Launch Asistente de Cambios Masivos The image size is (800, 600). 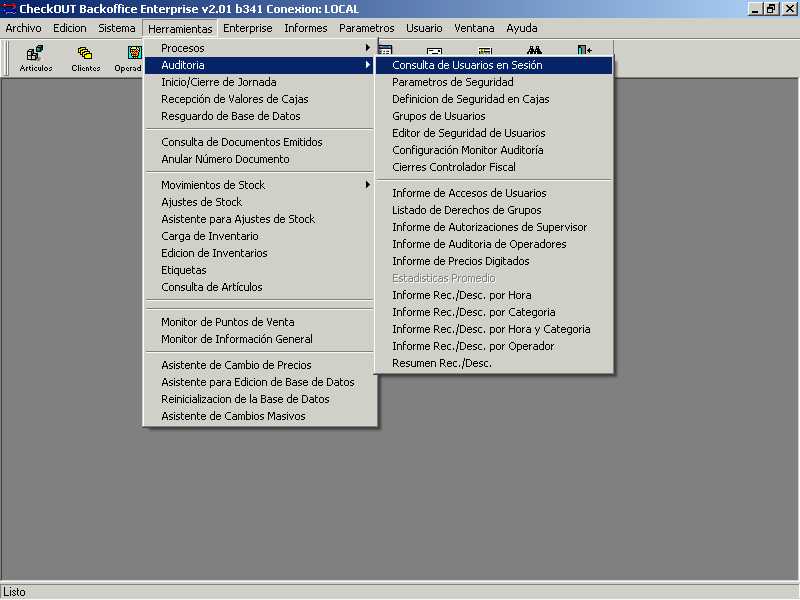click(x=260, y=416)
